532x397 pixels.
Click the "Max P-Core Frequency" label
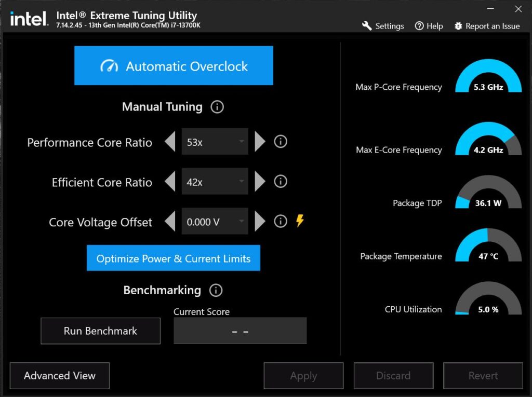point(398,87)
